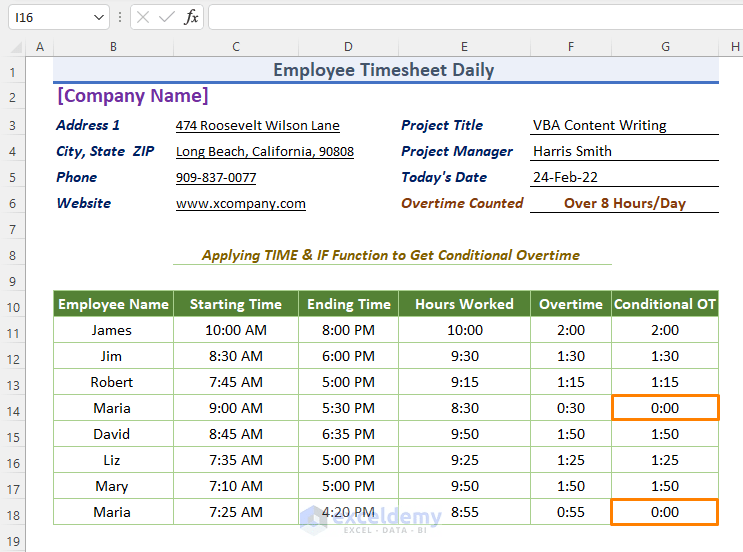Open the www.xcompany.com link

coord(240,204)
